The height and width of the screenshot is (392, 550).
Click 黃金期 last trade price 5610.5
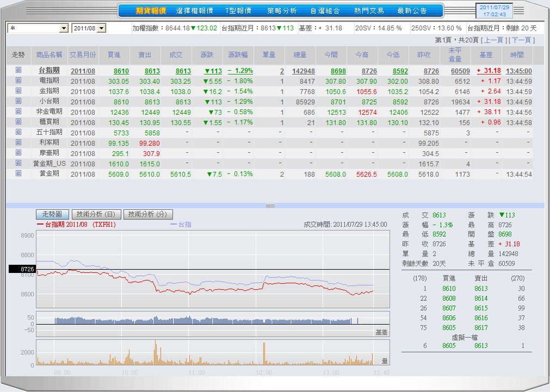181,175
